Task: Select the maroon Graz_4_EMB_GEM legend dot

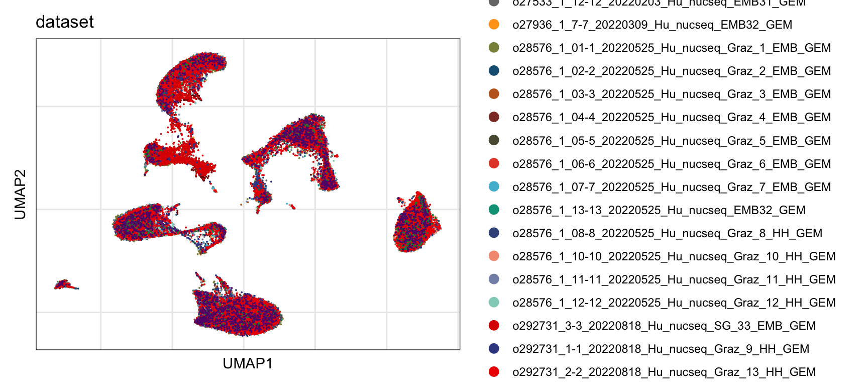Action: 494,117
